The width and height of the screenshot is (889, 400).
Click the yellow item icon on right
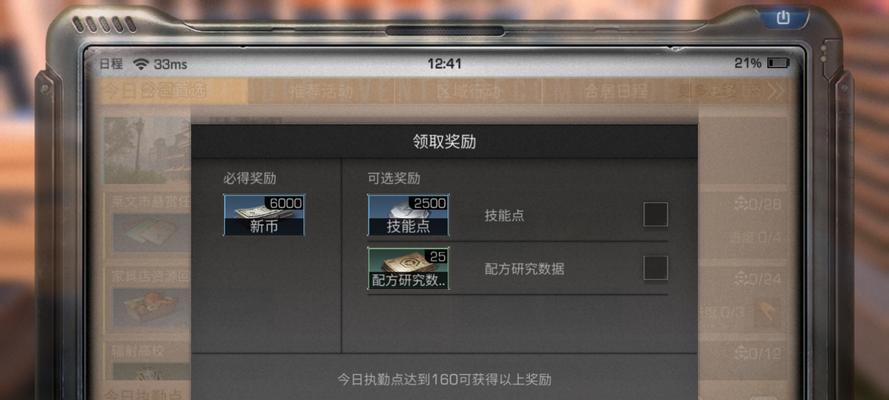[x=766, y=311]
